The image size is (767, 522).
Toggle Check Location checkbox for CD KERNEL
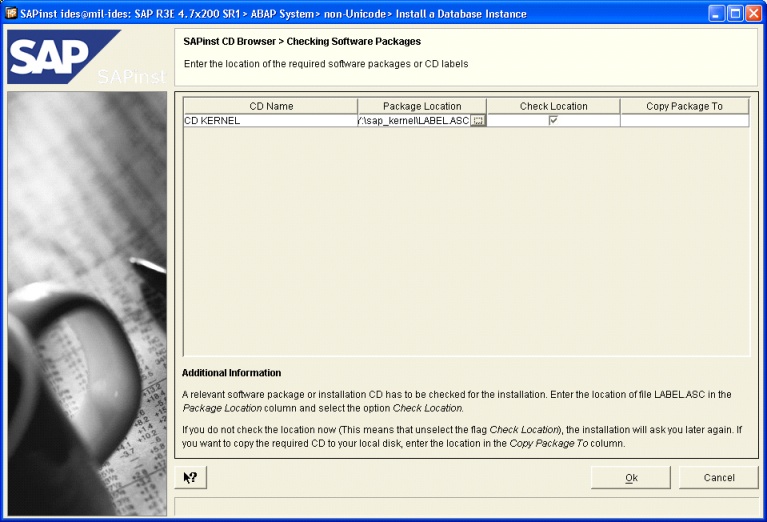pyautogui.click(x=553, y=121)
